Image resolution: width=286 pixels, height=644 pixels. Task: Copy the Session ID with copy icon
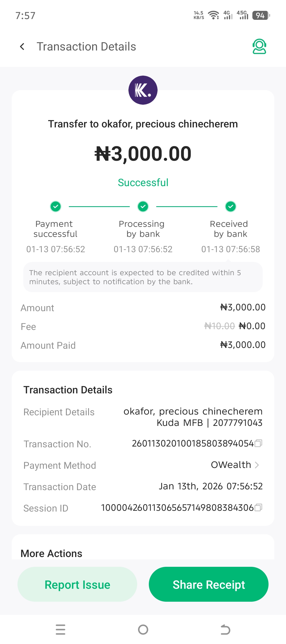click(x=258, y=507)
